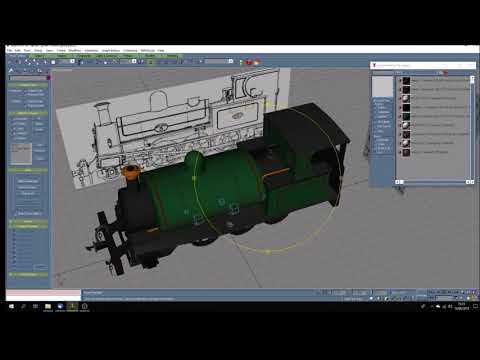Screen dimensions: 480x360
Task: Open File Explorer from the taskbar
Action: pos(48,307)
